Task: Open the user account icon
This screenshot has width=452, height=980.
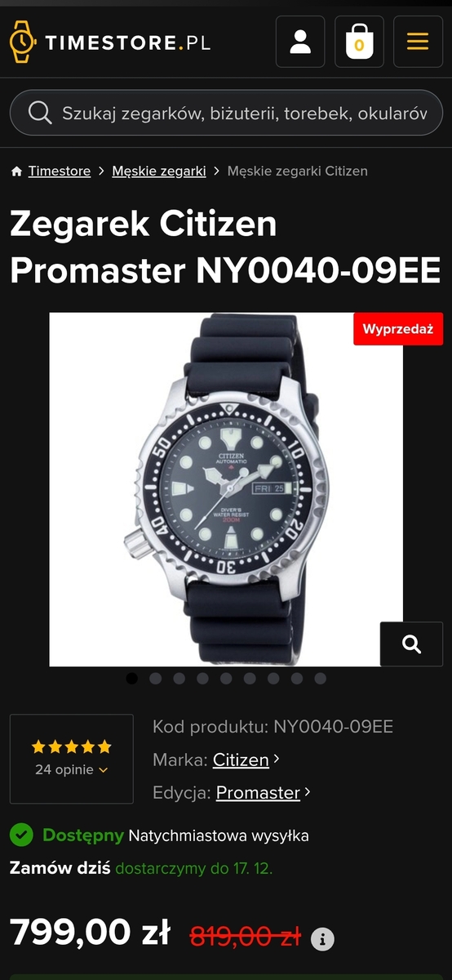Action: click(300, 42)
